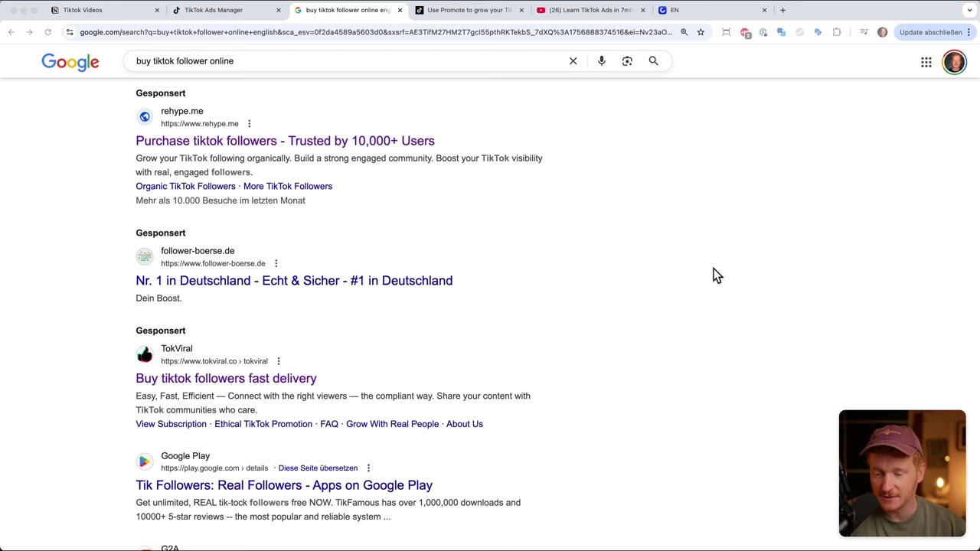980x551 pixels.
Task: Close the EN tab
Action: (x=764, y=10)
